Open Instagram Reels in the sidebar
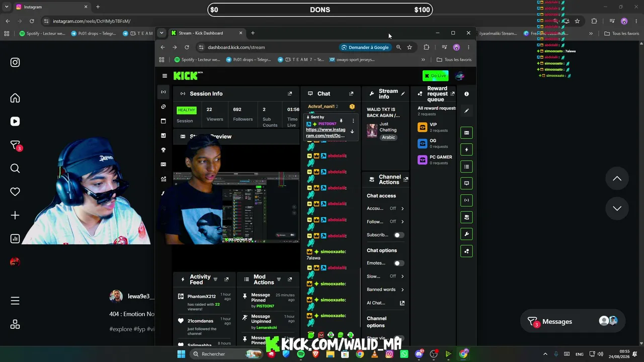Image resolution: width=644 pixels, height=362 pixels. [15, 121]
